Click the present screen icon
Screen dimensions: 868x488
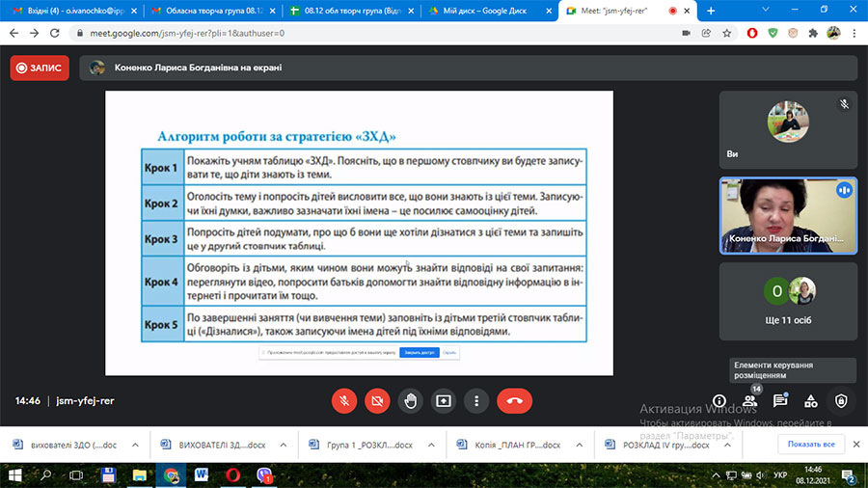(444, 400)
